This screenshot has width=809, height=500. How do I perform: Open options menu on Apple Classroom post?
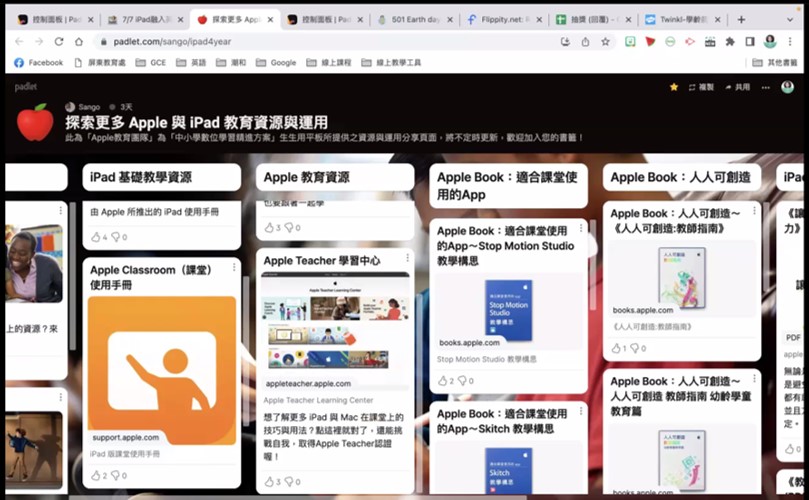(x=234, y=267)
